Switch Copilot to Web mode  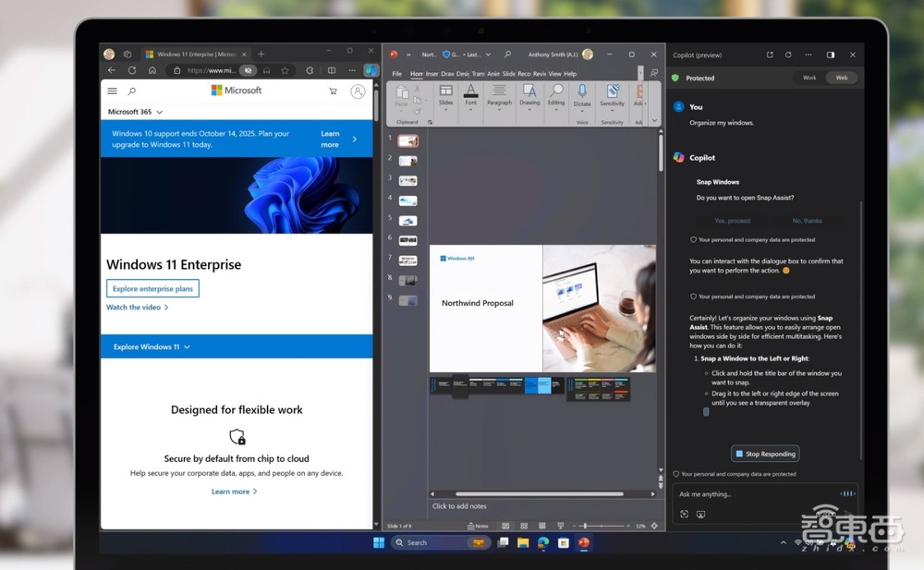(x=842, y=78)
